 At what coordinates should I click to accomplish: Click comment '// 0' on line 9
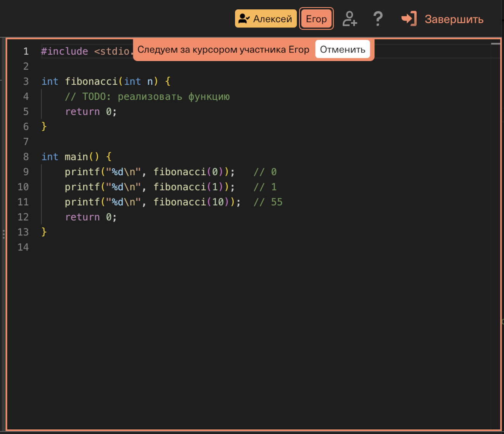(x=265, y=172)
